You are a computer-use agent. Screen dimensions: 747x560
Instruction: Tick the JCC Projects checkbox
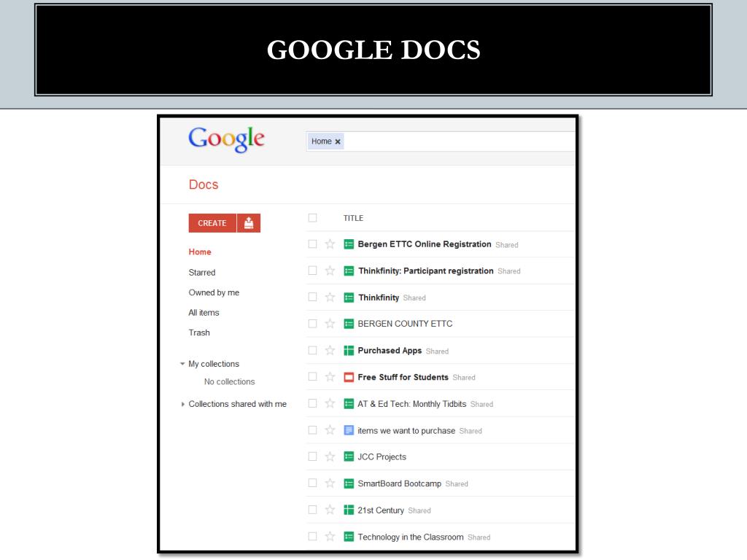tap(312, 456)
